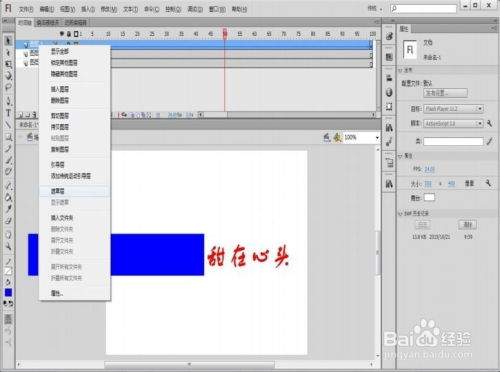The height and width of the screenshot is (372, 500).
Task: Select the Text tool
Action: pyautogui.click(x=8, y=113)
